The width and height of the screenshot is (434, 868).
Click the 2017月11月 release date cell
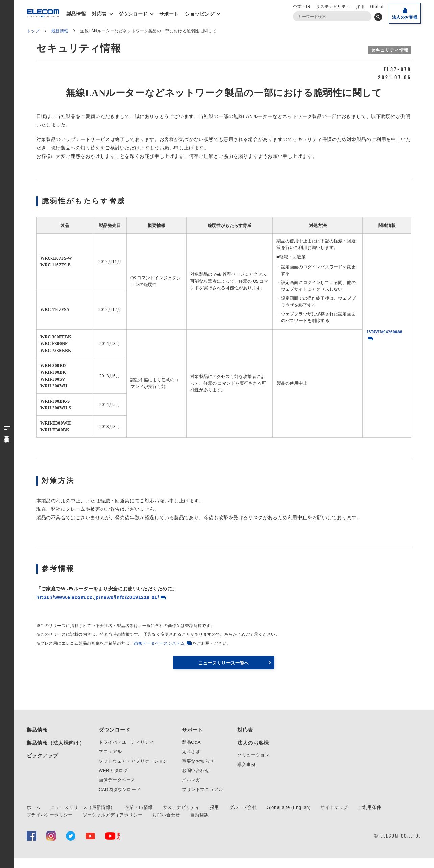coord(110,262)
